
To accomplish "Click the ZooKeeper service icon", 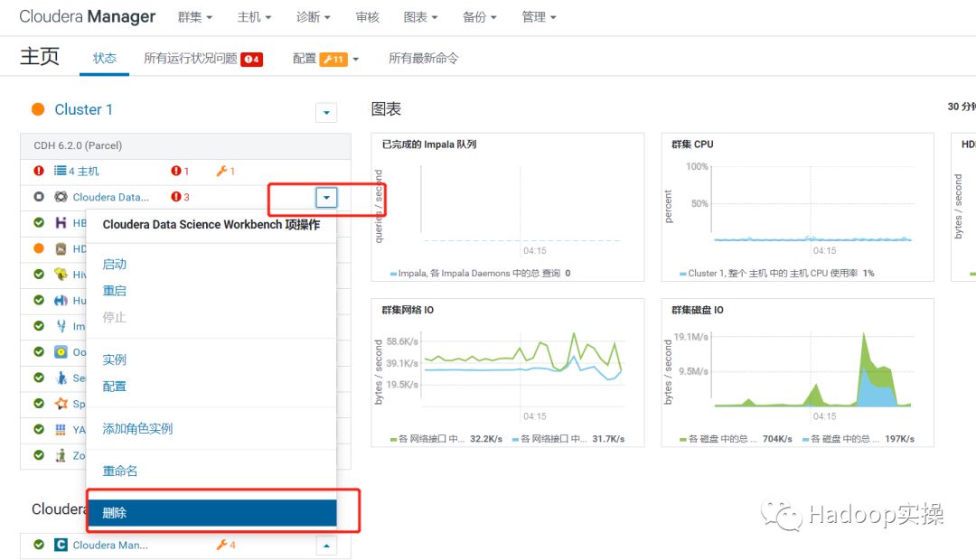I will coord(61,455).
